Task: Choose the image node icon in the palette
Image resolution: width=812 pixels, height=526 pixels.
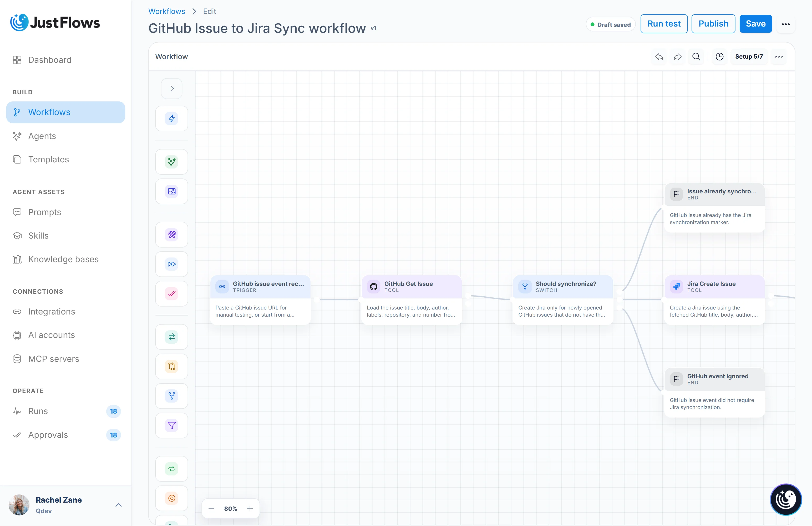Action: point(172,191)
